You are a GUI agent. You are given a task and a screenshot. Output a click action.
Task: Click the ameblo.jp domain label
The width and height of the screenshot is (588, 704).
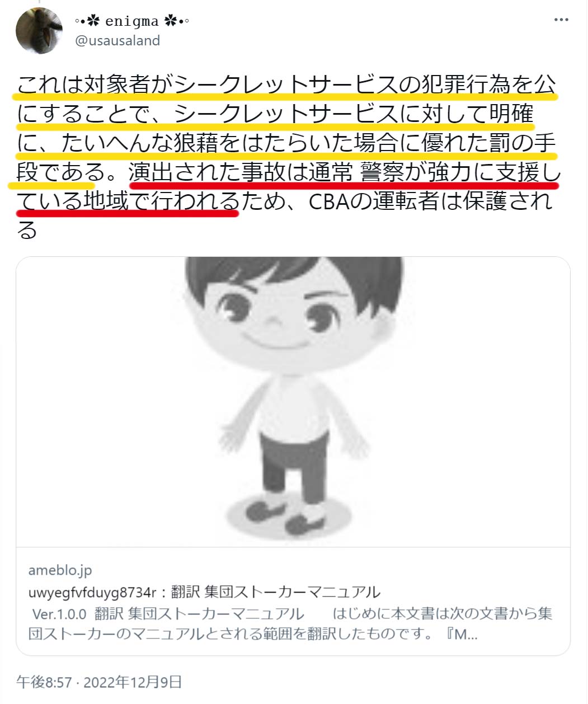pos(60,570)
